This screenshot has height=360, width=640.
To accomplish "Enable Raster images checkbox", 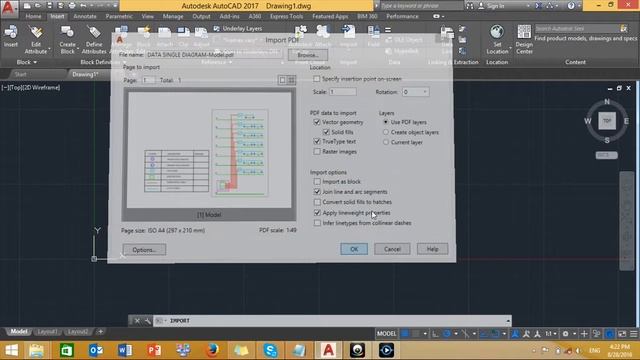I will pyautogui.click(x=317, y=151).
